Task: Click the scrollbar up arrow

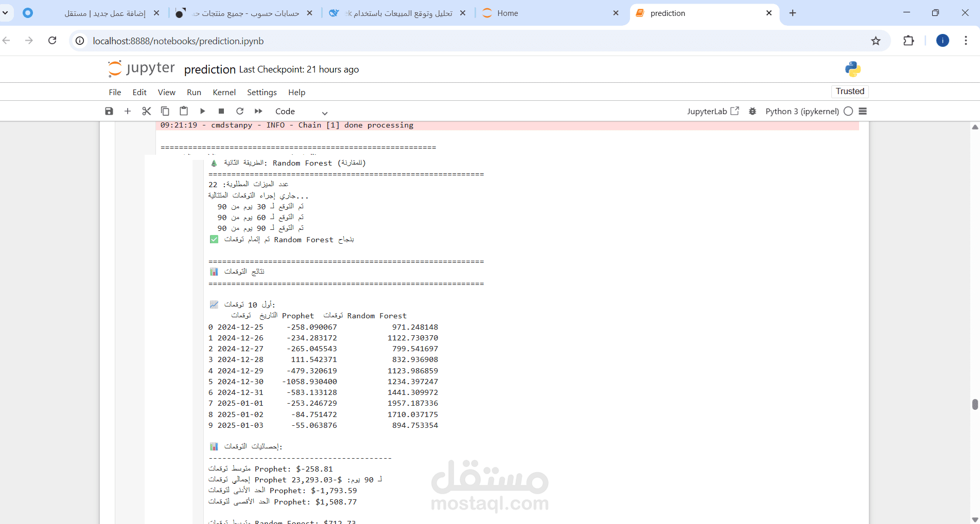Action: [x=975, y=127]
